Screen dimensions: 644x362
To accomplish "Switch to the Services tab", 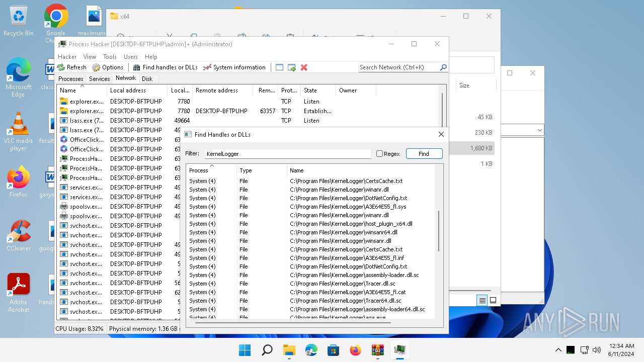I will coord(99,78).
